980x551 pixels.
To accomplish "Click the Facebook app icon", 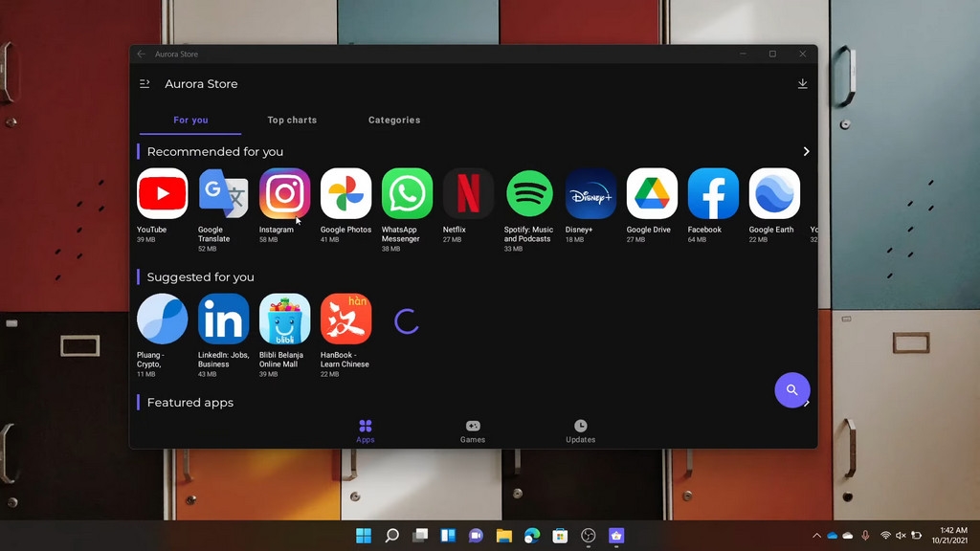I will click(x=712, y=193).
